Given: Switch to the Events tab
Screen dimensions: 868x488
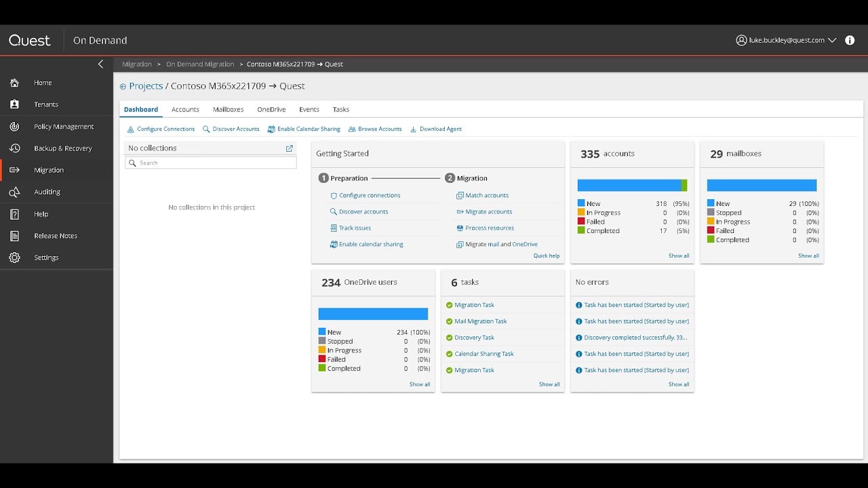Looking at the screenshot, I should [309, 109].
